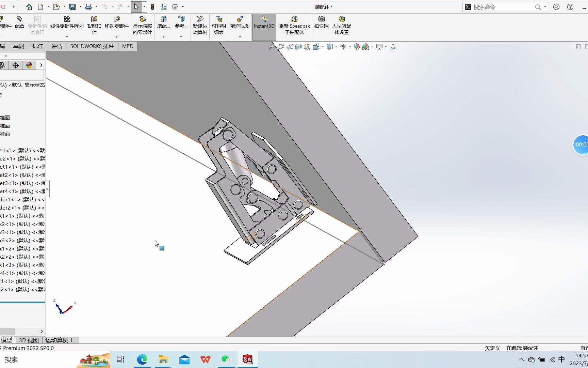This screenshot has height=368, width=588.
Task: Open Linear Component Pattern (线性零部件阵列)
Action: [x=67, y=22]
